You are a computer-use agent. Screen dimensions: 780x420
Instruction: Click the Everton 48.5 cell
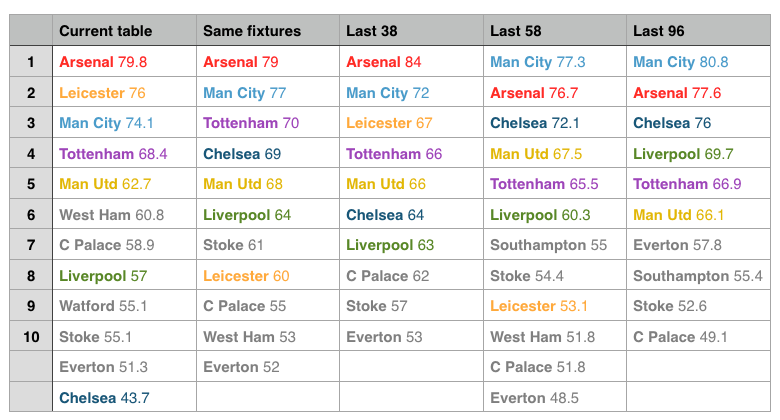(555, 397)
